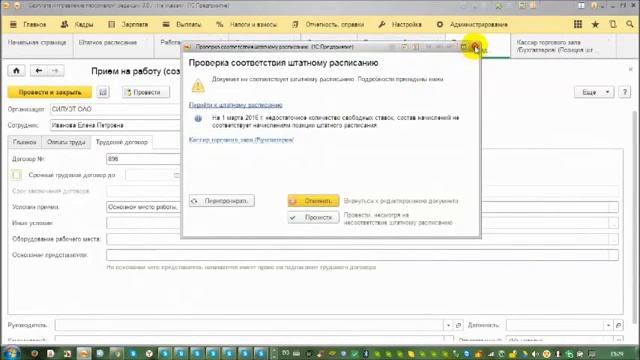Open ellipsis button of Оборудование рабочего места
Image resolution: width=640 pixels, height=360 pixels.
pos(613,239)
